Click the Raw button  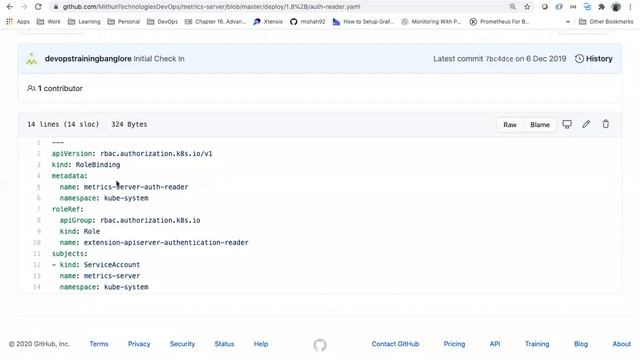(x=510, y=124)
